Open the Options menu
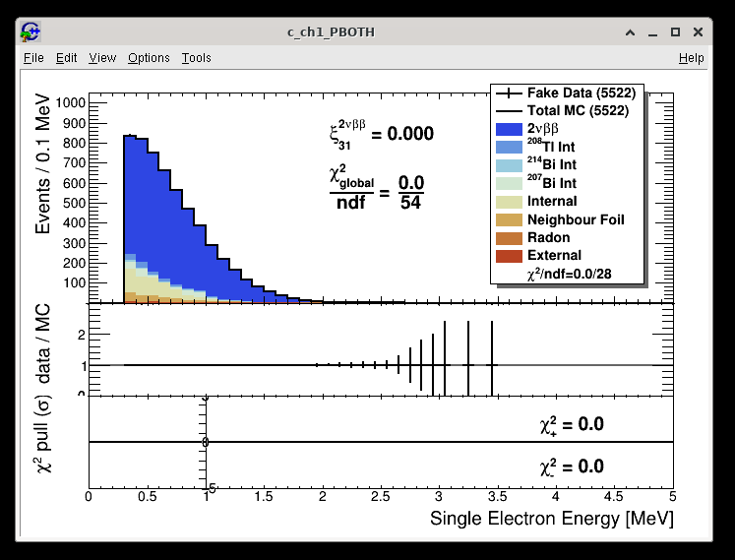The image size is (735, 560). coord(149,58)
